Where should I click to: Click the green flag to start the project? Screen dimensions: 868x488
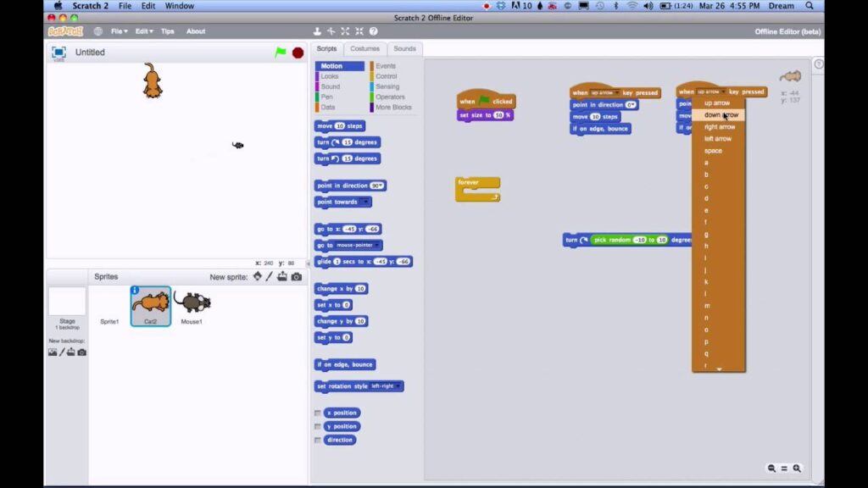[279, 52]
